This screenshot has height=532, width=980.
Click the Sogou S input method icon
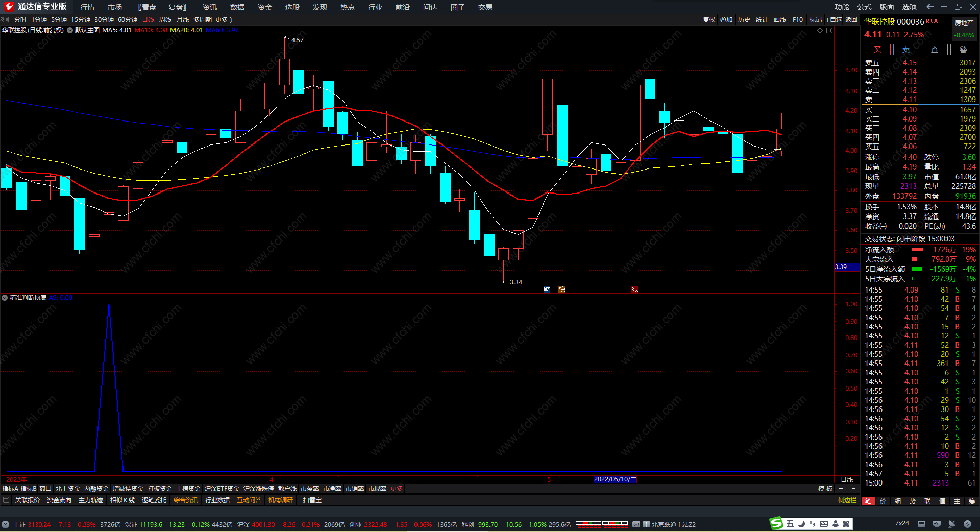[x=776, y=523]
